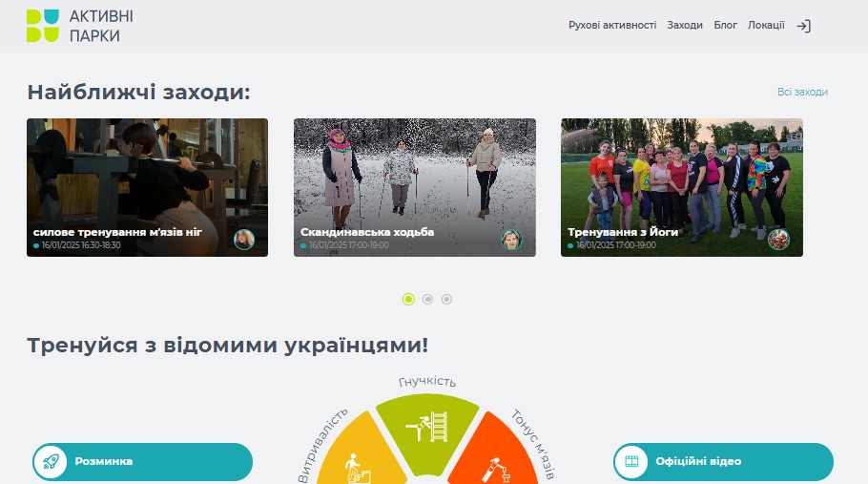Go to the Блог menu item
This screenshot has height=484, width=868.
725,26
